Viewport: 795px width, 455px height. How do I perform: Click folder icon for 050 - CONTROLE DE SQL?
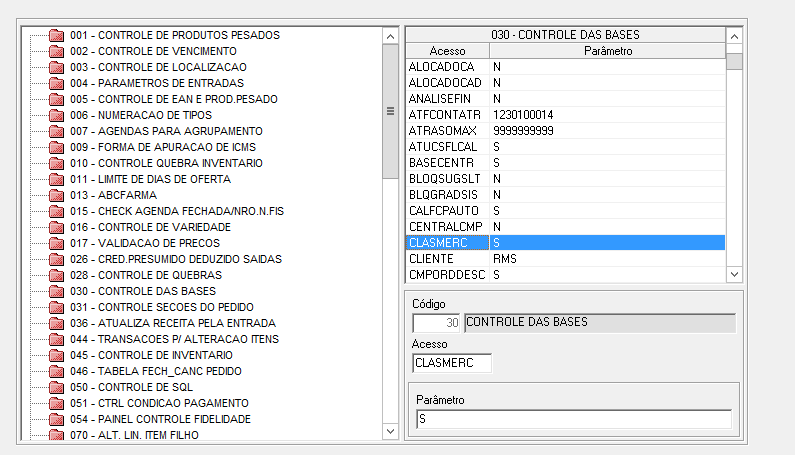tap(56, 388)
